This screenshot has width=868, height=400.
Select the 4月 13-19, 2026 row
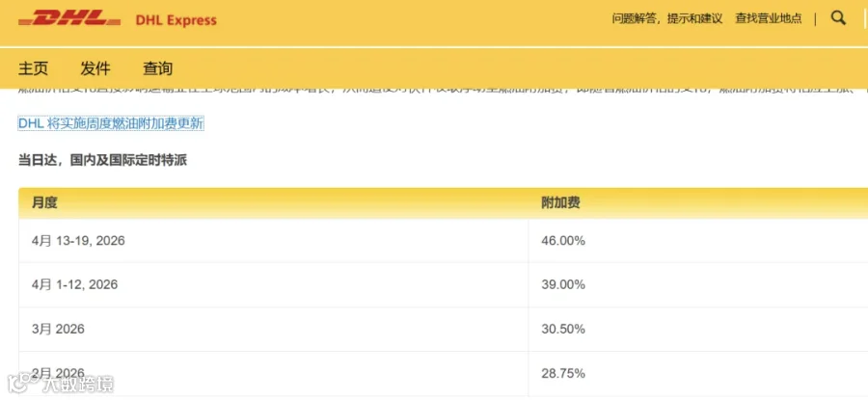tap(444, 241)
